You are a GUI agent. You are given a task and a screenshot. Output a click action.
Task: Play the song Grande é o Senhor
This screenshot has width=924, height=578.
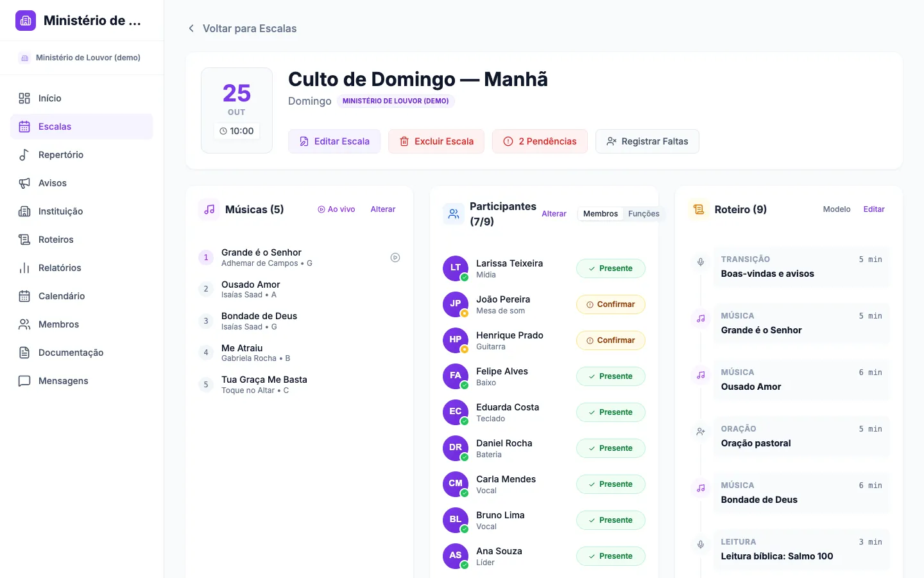pos(395,258)
